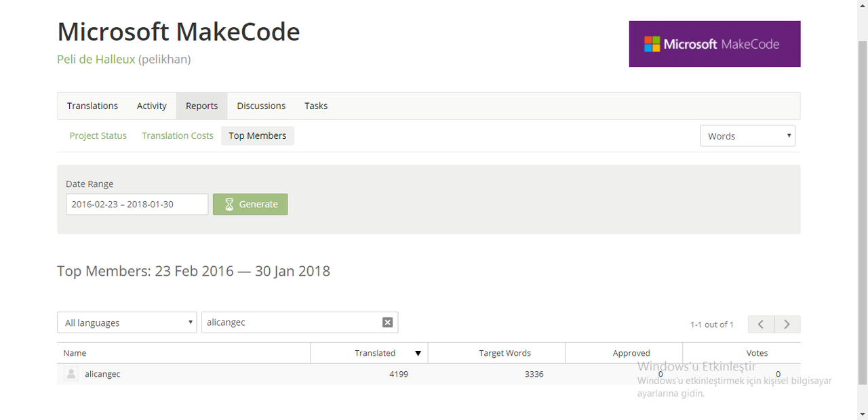The width and height of the screenshot is (868, 420).
Task: Go to the next page arrow
Action: [787, 324]
